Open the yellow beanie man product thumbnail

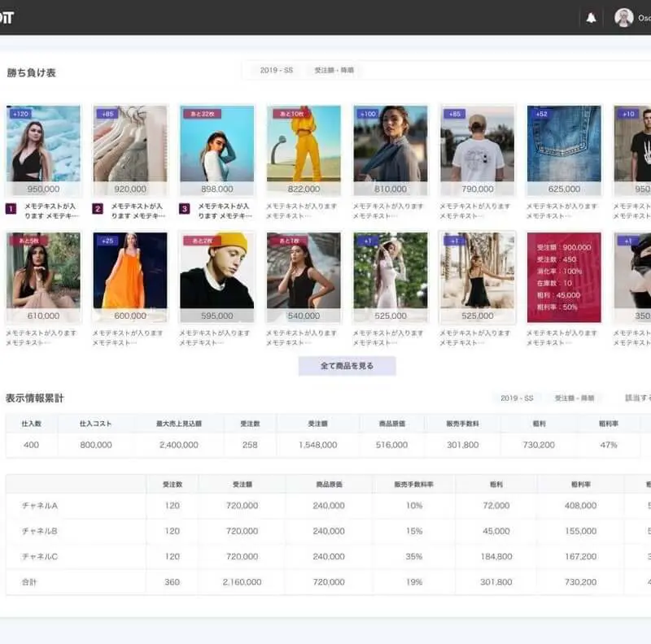pos(216,270)
